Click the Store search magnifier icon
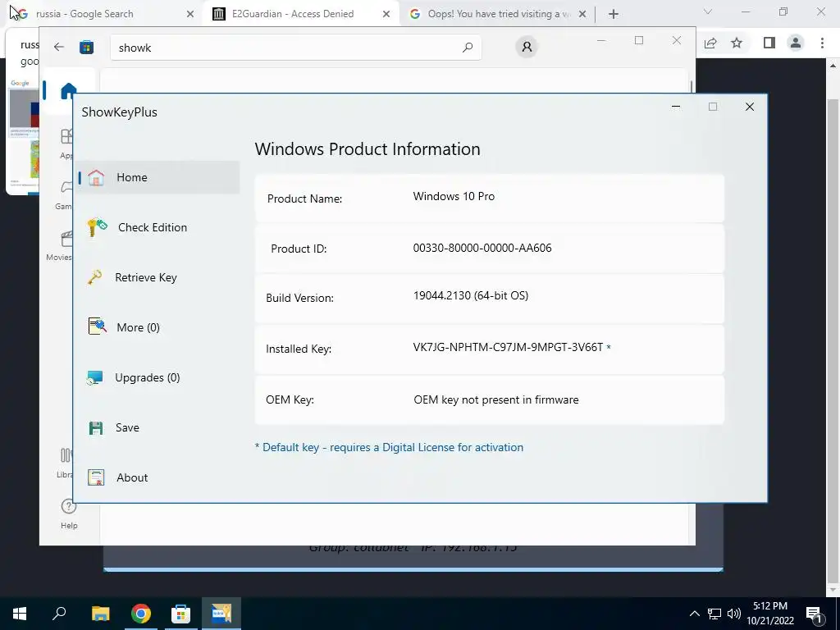The width and height of the screenshot is (840, 630). [x=467, y=48]
